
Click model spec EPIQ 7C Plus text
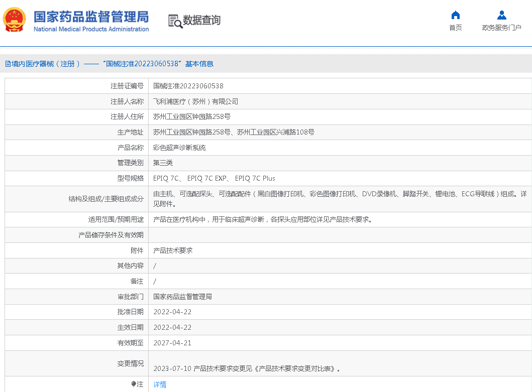[x=255, y=178]
